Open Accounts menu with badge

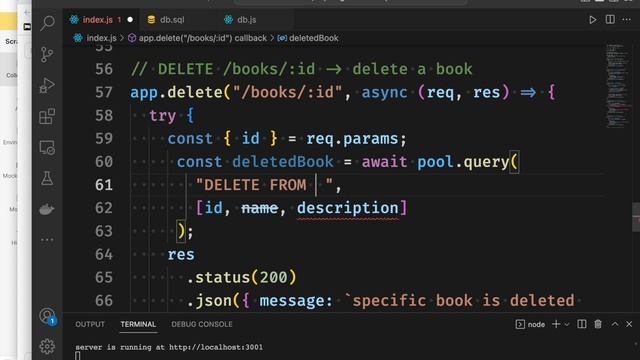[47, 316]
